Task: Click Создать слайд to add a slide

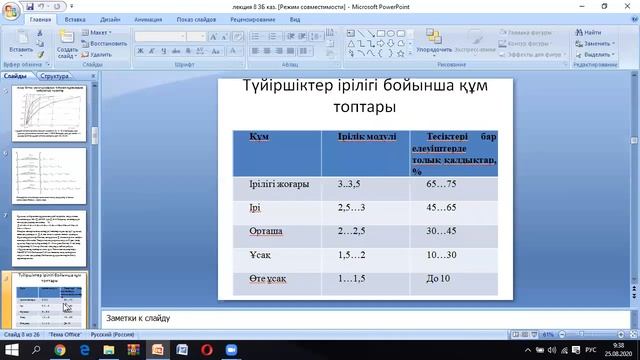Action: coord(67,44)
